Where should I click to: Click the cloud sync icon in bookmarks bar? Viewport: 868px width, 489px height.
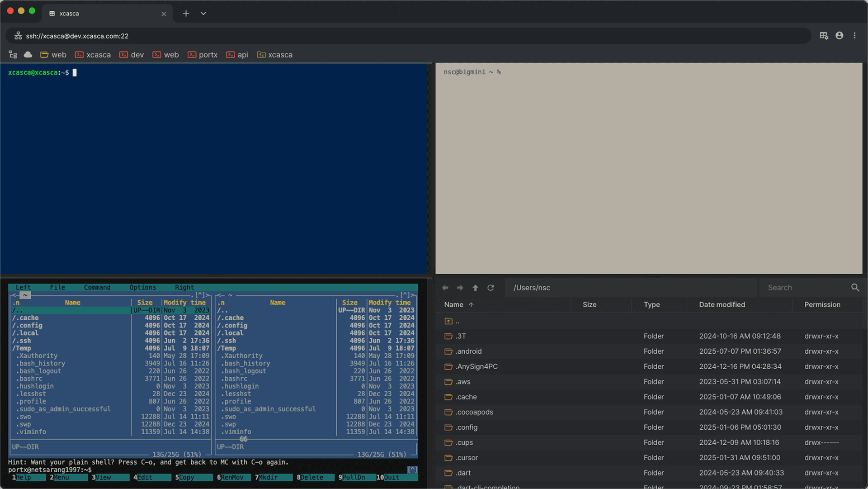tap(28, 54)
